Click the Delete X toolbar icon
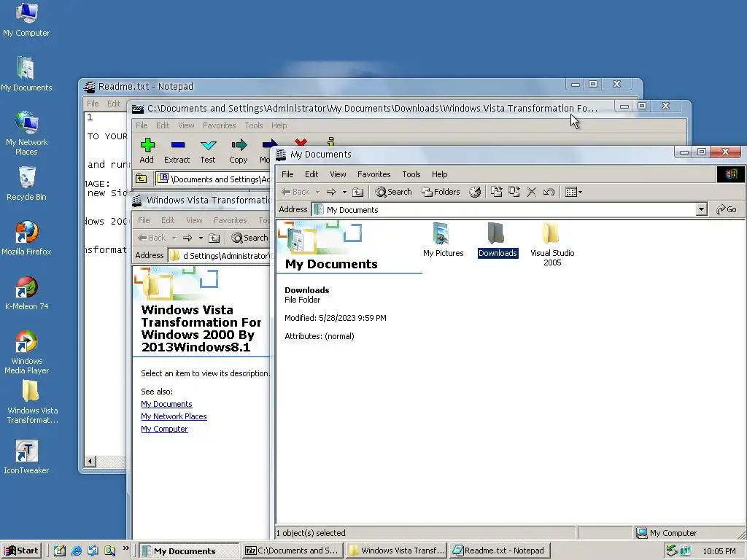This screenshot has height=560, width=747. pos(532,192)
